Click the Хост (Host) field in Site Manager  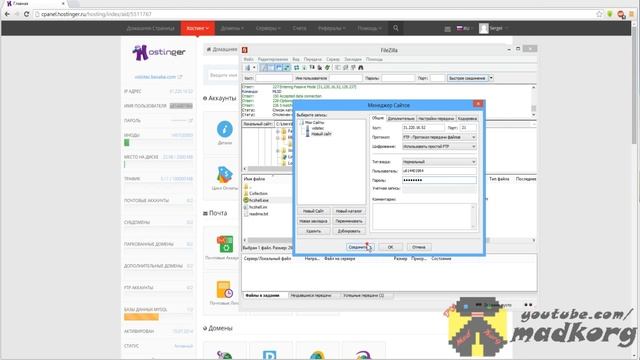423,128
